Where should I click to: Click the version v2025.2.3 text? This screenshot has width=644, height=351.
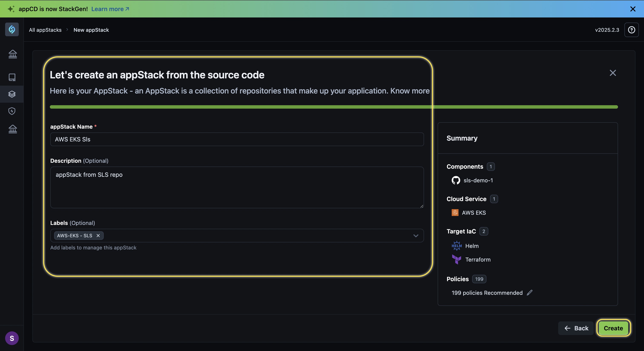pyautogui.click(x=607, y=30)
